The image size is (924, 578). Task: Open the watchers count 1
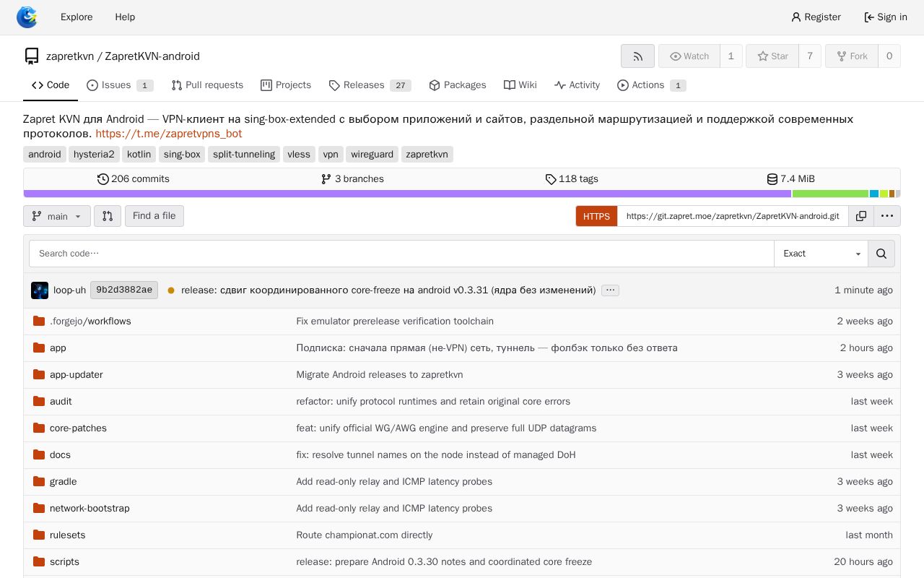pyautogui.click(x=731, y=56)
